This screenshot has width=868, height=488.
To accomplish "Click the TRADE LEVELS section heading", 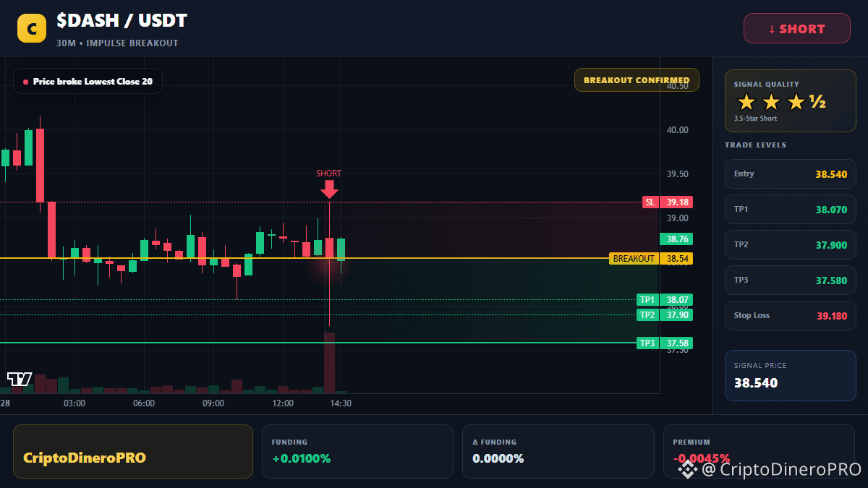I will pos(755,145).
